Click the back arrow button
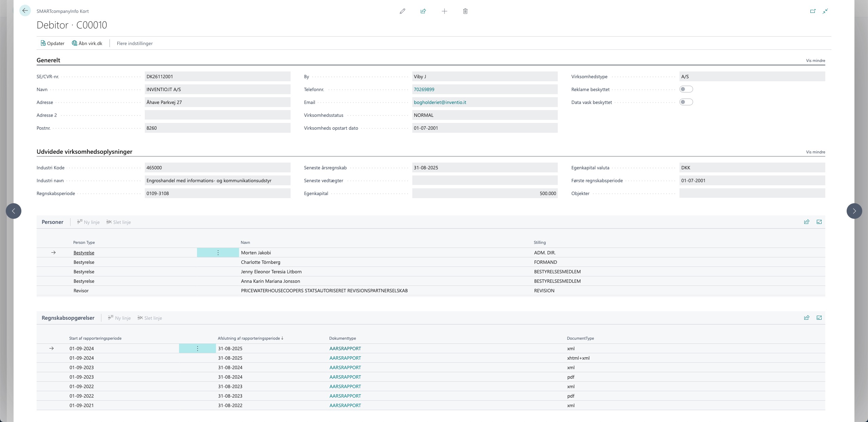868x422 pixels. 25,11
